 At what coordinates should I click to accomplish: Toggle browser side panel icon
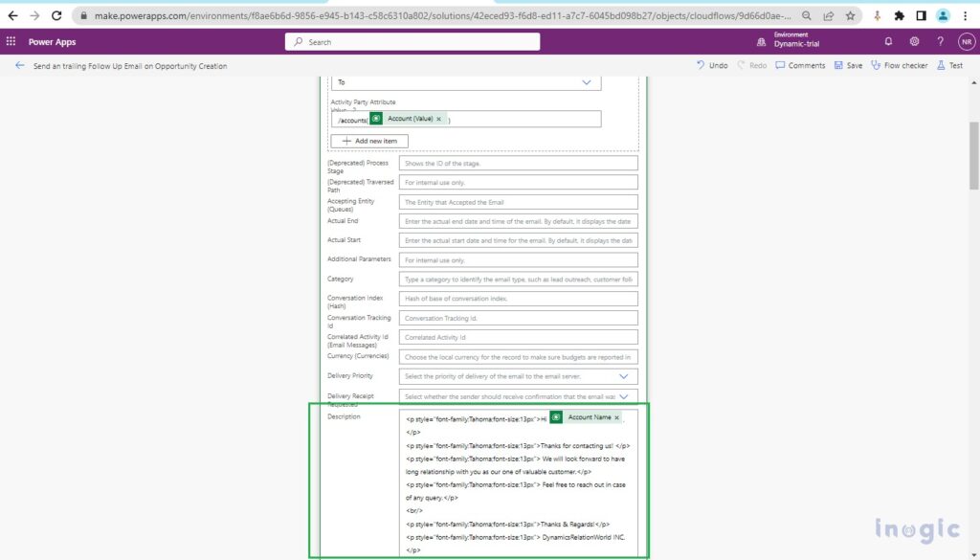click(921, 15)
